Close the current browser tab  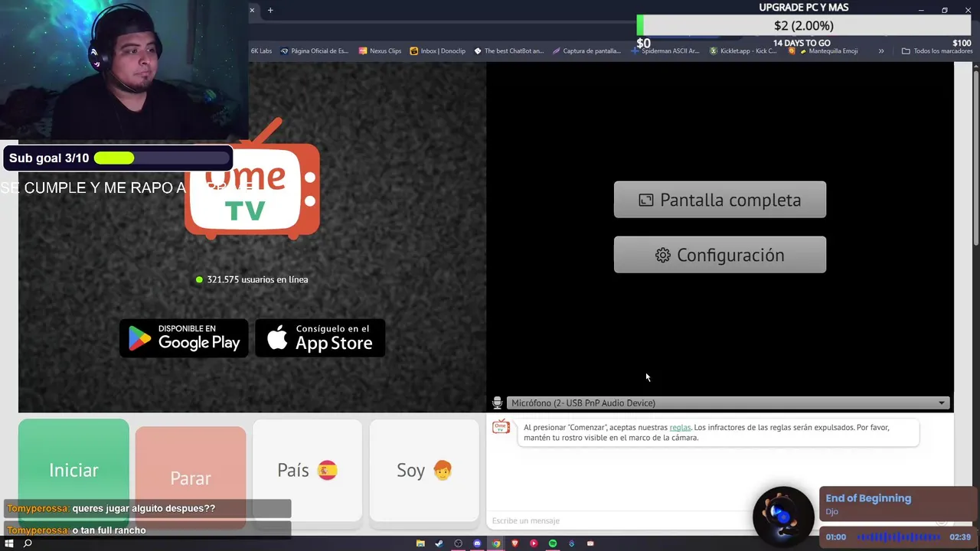click(252, 10)
